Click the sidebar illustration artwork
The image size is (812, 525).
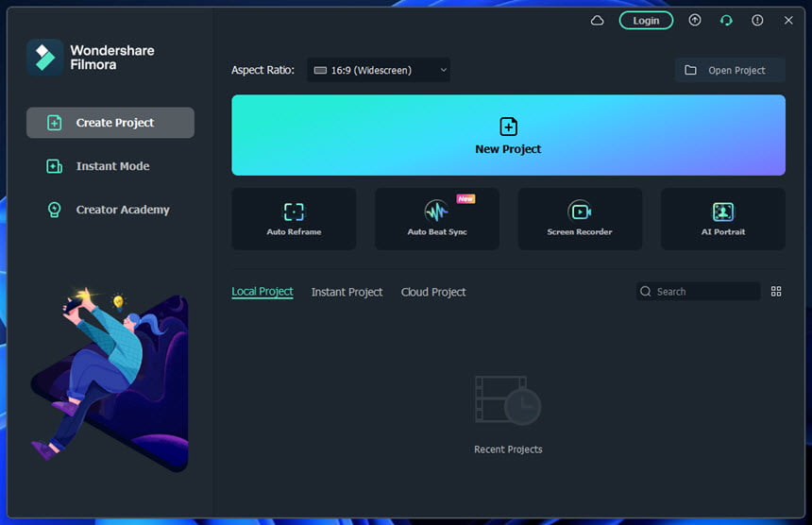coord(110,380)
